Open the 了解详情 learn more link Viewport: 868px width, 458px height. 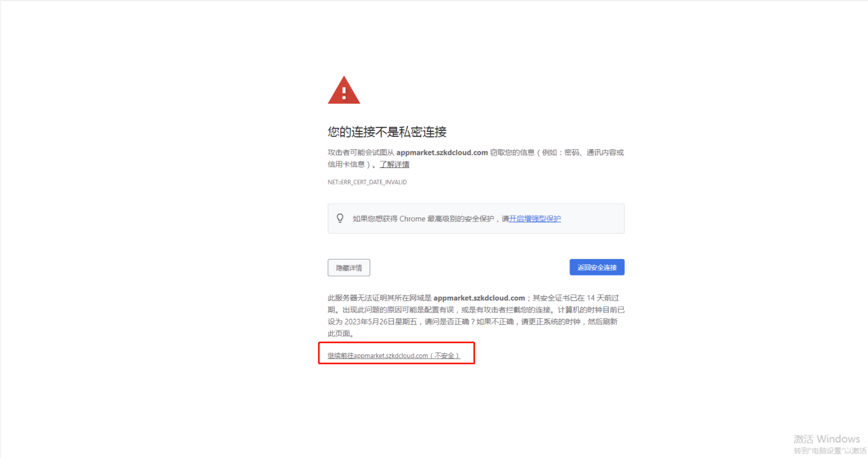395,164
